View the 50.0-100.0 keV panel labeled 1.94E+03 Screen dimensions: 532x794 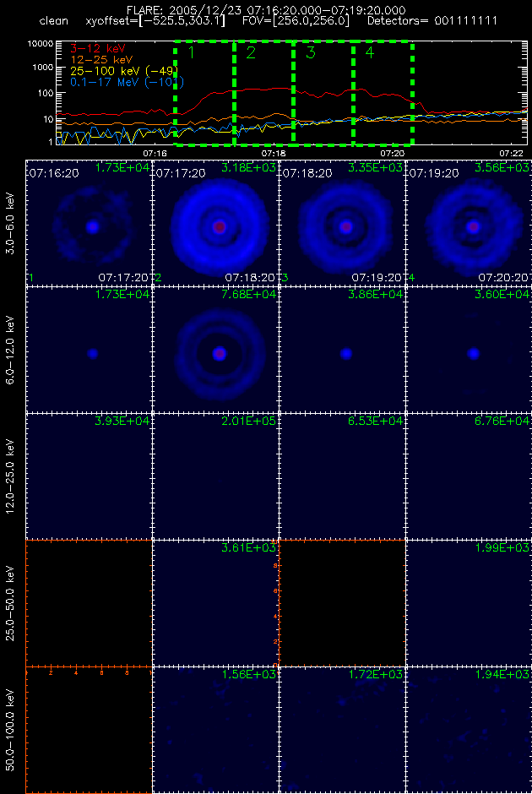point(470,730)
